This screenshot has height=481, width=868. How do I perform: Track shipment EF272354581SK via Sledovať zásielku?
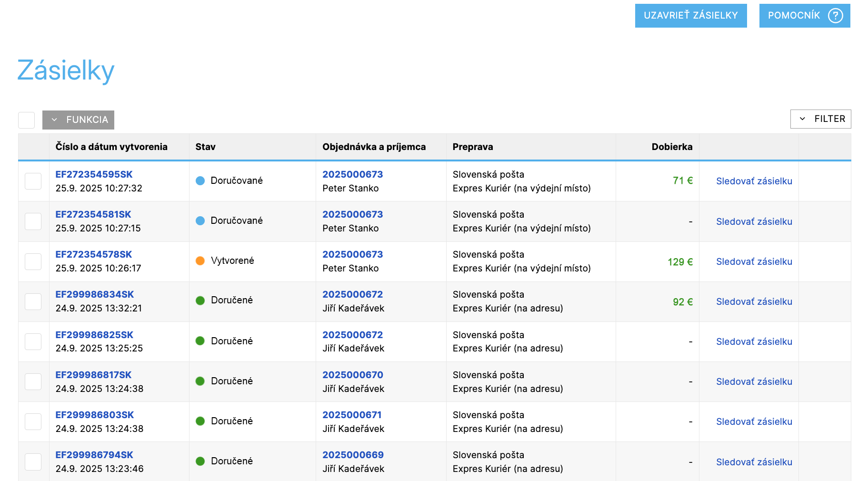(x=754, y=221)
